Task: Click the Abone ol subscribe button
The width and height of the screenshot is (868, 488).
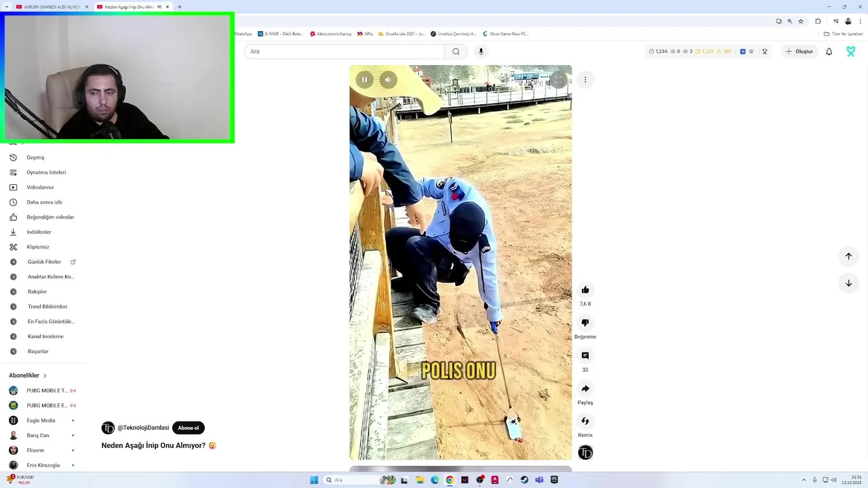Action: (x=189, y=428)
